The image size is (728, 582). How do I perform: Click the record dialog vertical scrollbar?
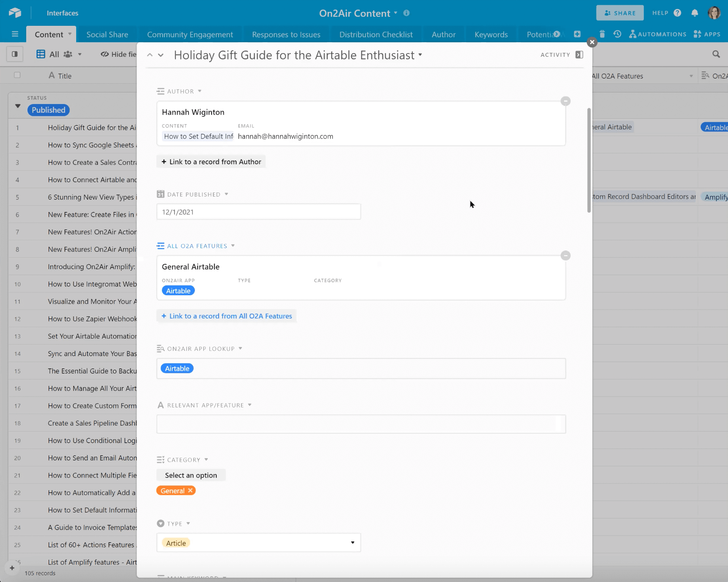click(x=589, y=160)
